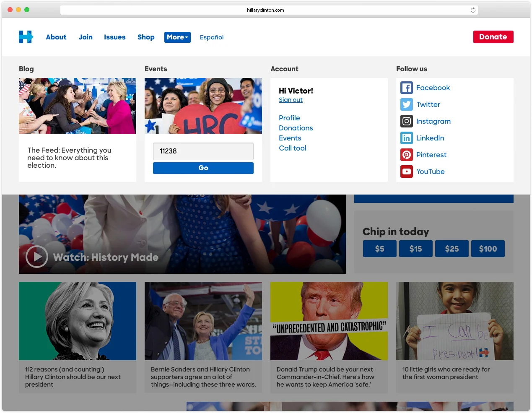The width and height of the screenshot is (532, 413).
Task: Play the History Made video
Action: pos(37,257)
